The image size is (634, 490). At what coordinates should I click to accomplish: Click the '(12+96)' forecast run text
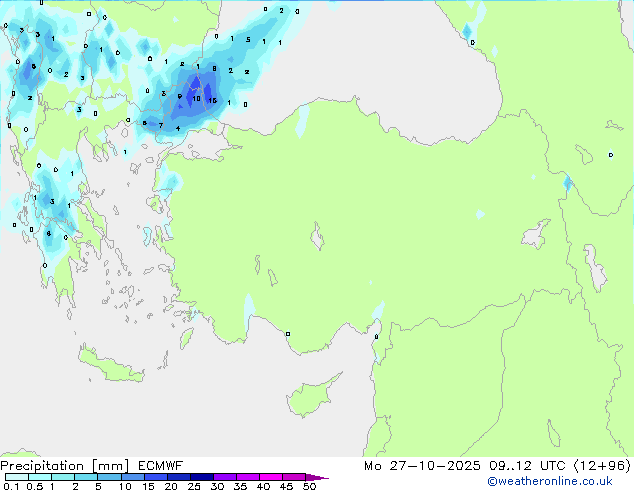(602, 466)
